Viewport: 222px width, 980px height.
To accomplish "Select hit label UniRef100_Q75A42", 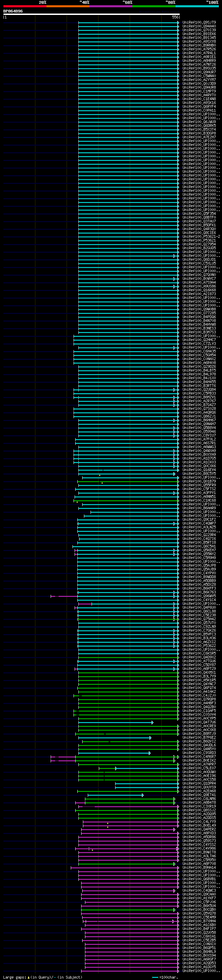I will pos(199,619).
